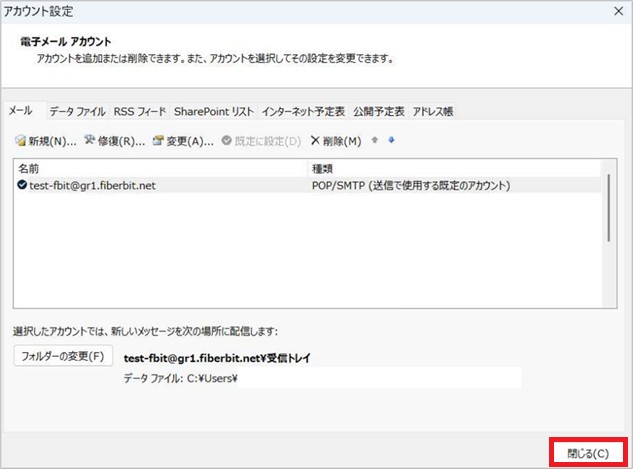Click the POP/SMTP type cell
Screen dimensions: 633x469
pos(411,185)
